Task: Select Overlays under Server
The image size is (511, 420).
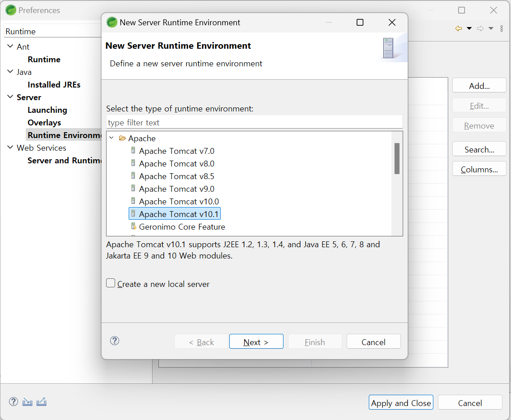Action: (44, 123)
